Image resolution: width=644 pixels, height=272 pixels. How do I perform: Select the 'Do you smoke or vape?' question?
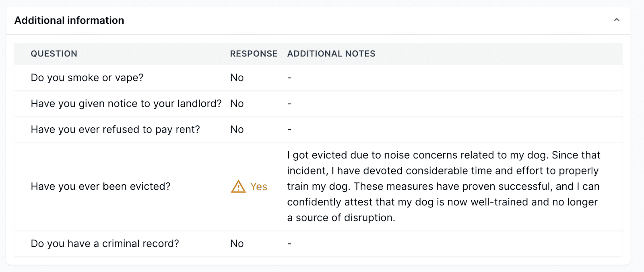[87, 78]
